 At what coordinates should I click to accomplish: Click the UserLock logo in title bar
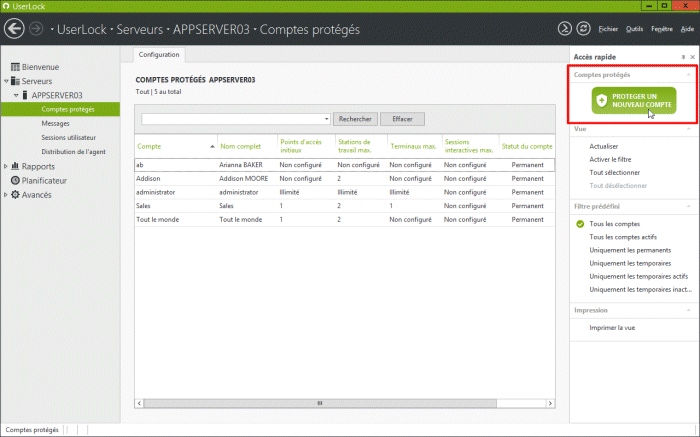(6, 6)
